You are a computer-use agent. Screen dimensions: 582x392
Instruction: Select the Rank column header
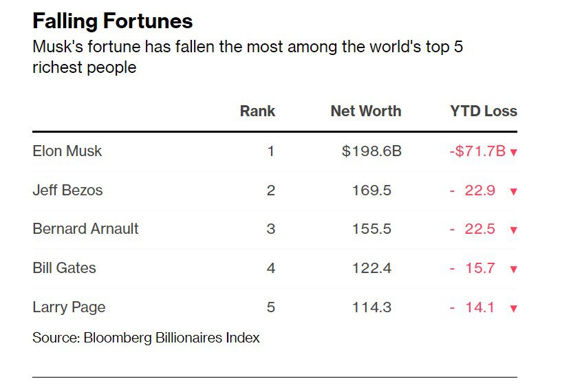click(257, 111)
